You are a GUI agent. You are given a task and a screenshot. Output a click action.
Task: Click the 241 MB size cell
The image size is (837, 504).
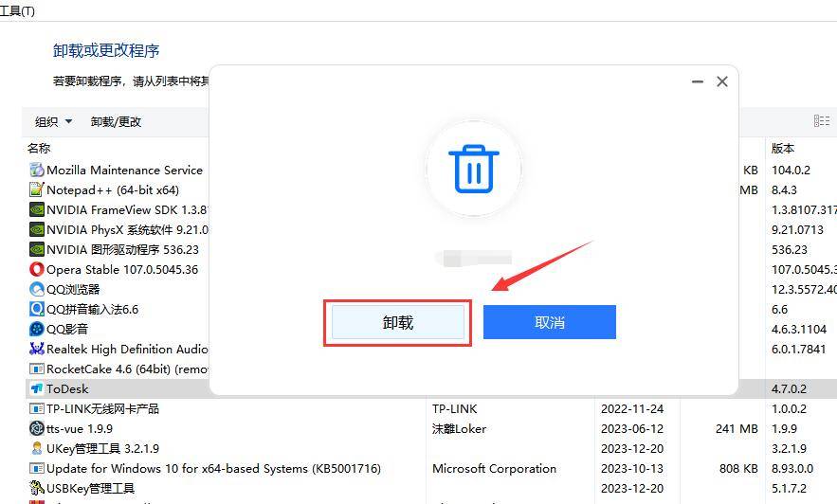point(737,429)
